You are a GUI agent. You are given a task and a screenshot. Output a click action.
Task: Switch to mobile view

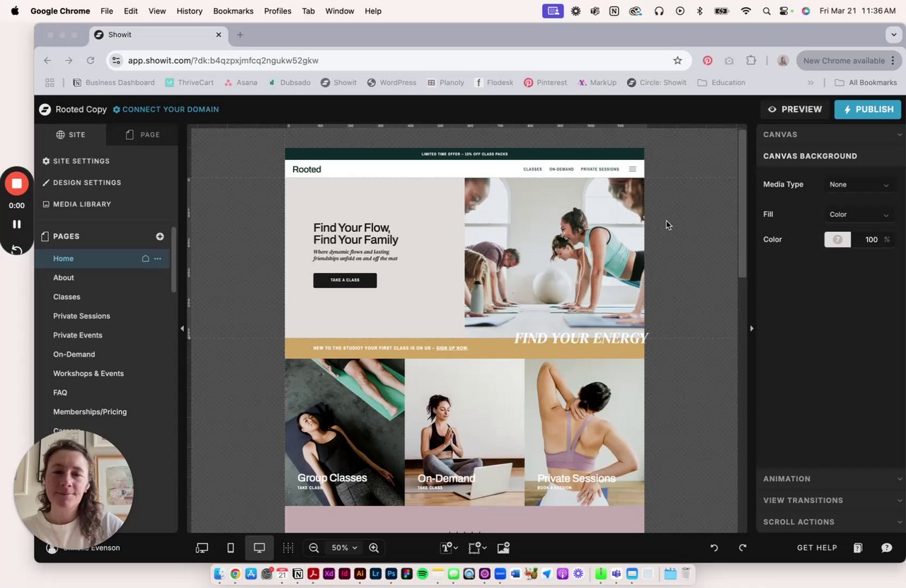(230, 548)
